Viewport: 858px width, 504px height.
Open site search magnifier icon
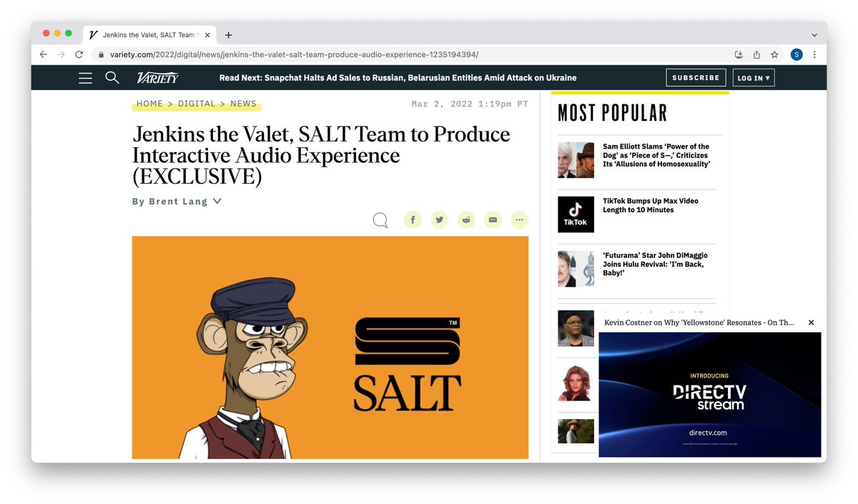pos(112,78)
